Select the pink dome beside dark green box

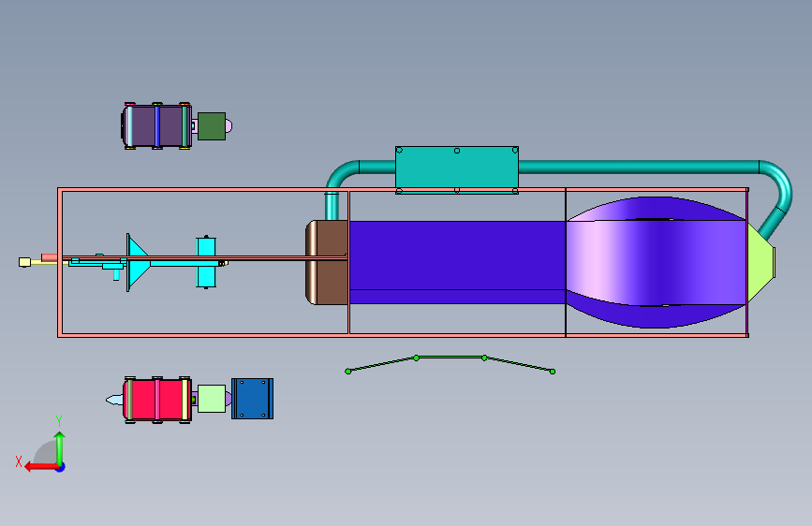(229, 125)
